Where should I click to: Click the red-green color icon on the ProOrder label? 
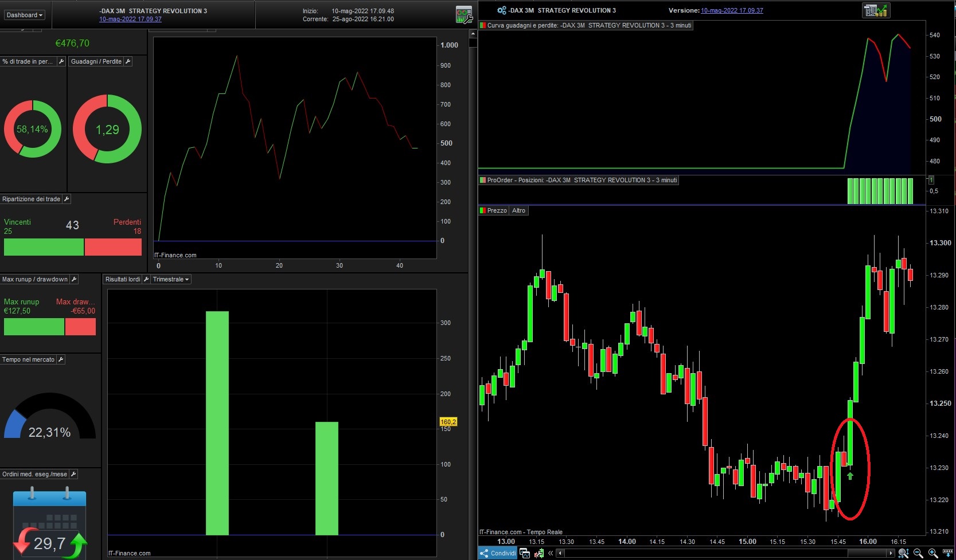pos(483,180)
